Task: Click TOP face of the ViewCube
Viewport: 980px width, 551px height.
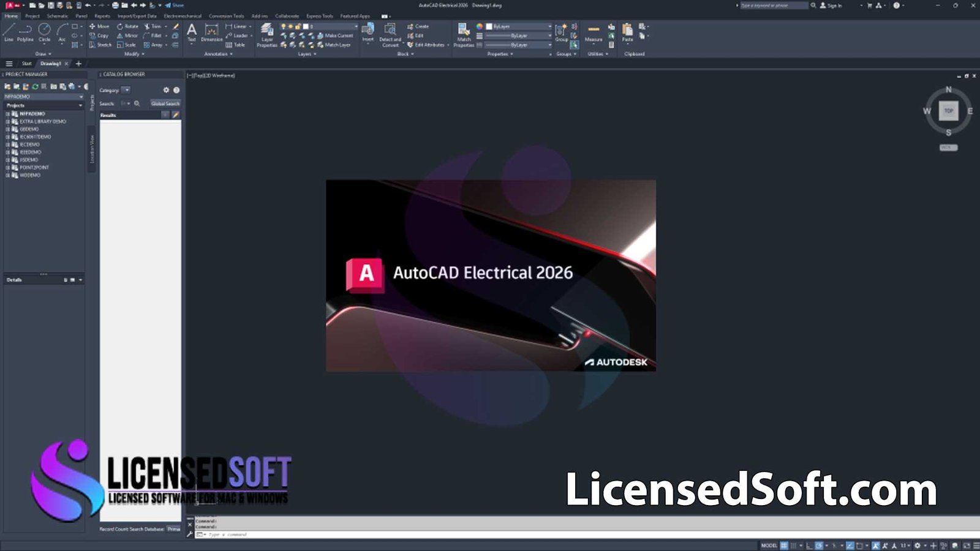Action: [x=948, y=111]
